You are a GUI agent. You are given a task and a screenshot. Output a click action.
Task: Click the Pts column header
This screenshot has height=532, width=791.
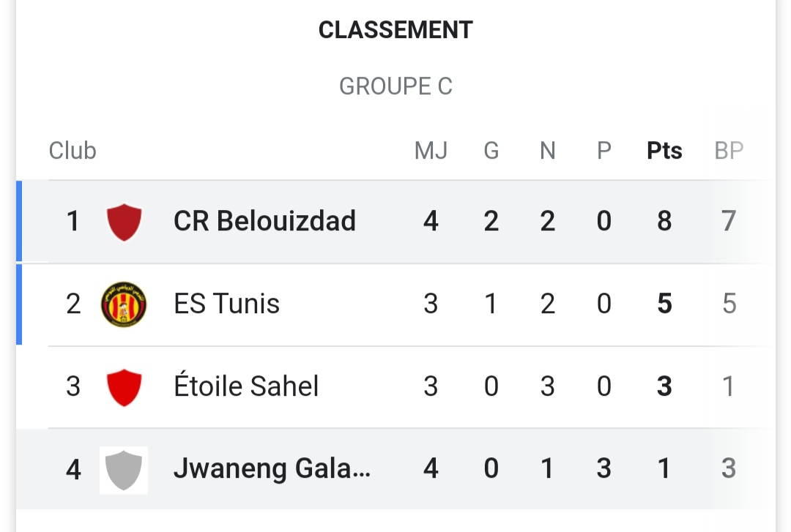(664, 151)
